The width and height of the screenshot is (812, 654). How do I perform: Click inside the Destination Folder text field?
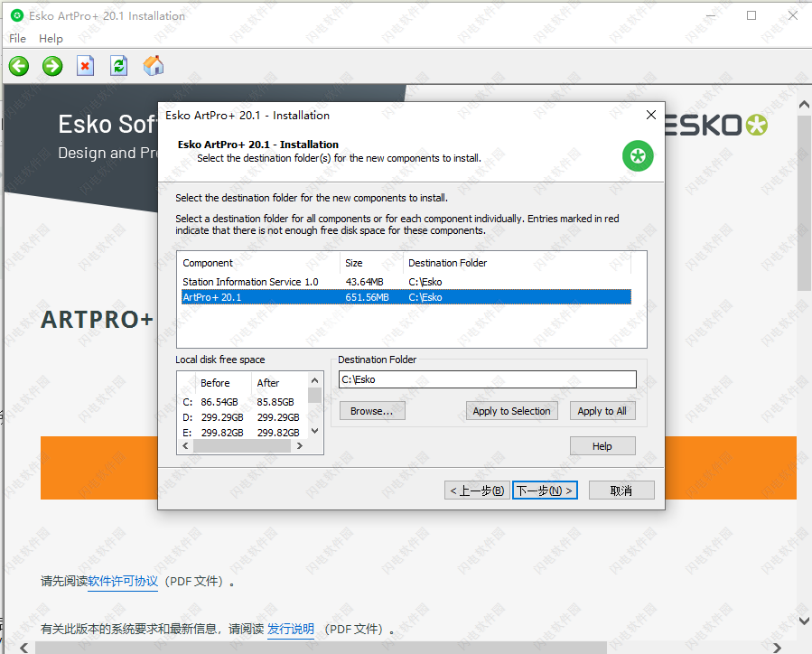488,378
